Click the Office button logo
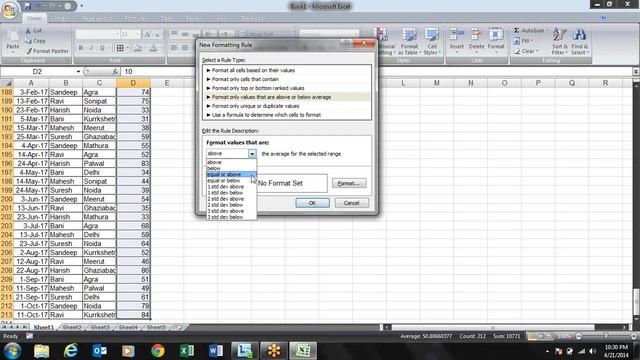Viewport: 640px width, 360px height. coord(9,10)
